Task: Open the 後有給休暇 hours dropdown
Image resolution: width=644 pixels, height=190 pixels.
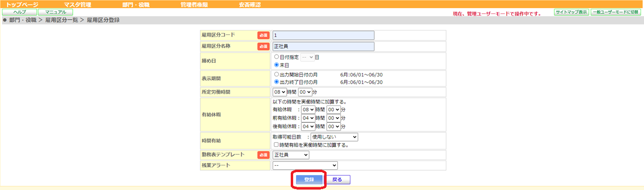Action: [x=308, y=126]
